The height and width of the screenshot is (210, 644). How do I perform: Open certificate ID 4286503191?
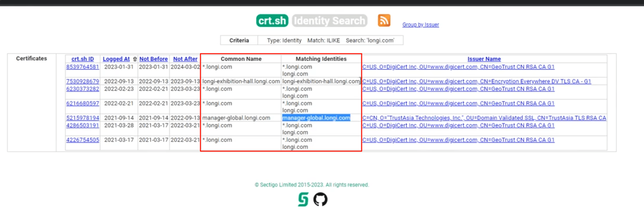coord(83,125)
